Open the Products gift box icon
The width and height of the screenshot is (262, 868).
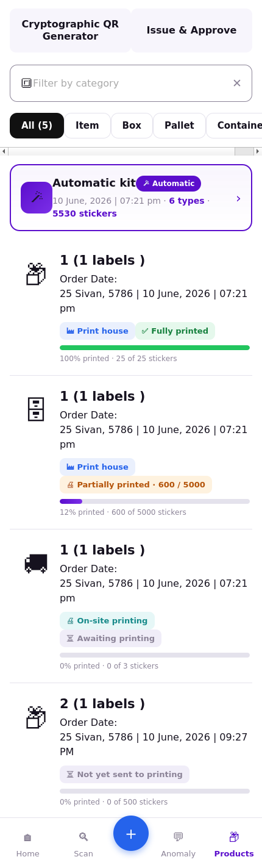point(234,837)
